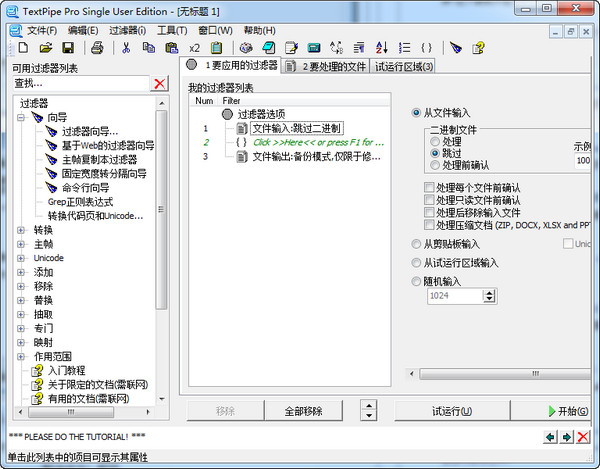600x469 pixels.
Task: Click the Save floppy disk icon
Action: point(68,48)
